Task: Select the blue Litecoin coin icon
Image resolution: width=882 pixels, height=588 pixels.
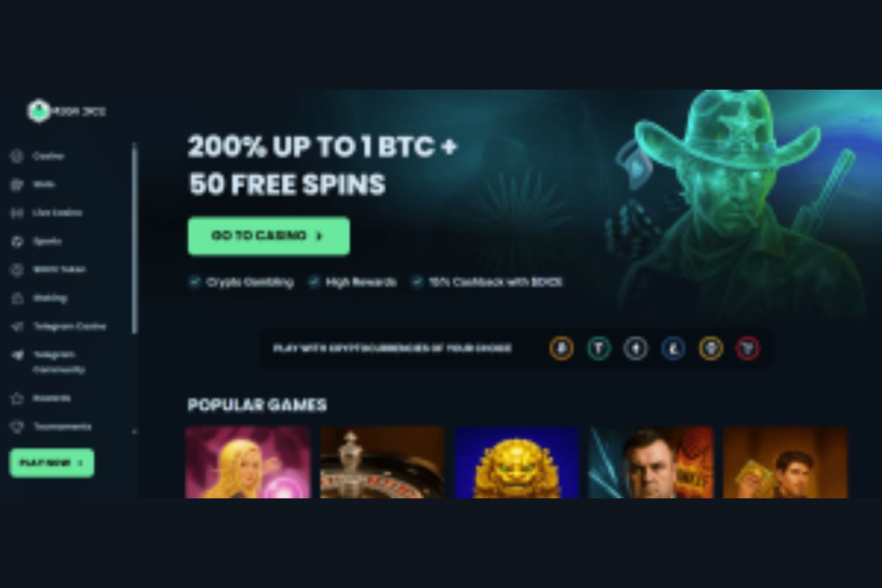Action: click(x=673, y=348)
